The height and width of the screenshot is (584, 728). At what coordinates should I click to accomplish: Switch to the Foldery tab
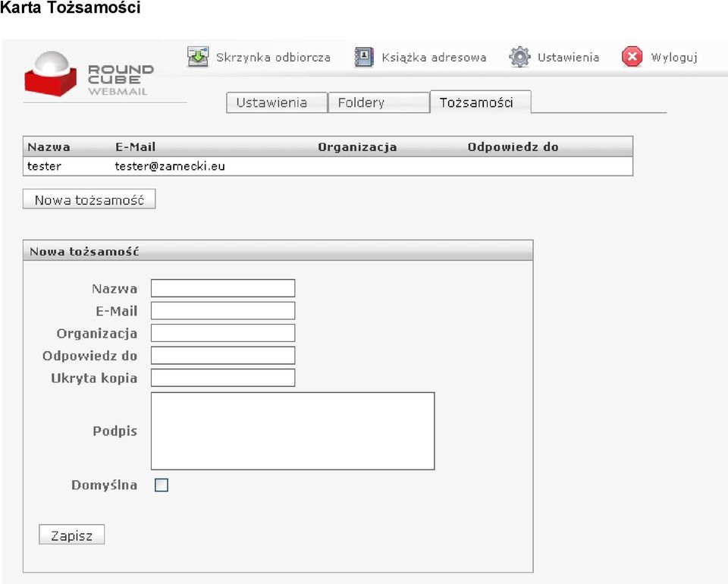(378, 102)
